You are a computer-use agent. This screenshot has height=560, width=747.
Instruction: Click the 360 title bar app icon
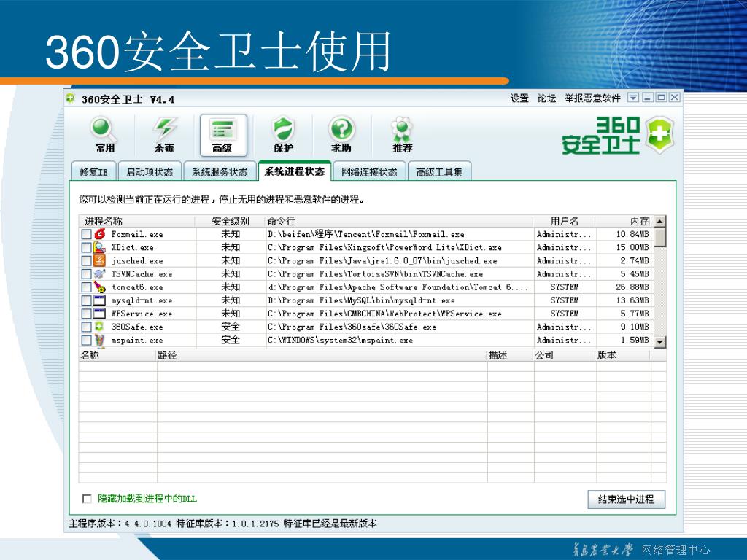[71, 98]
